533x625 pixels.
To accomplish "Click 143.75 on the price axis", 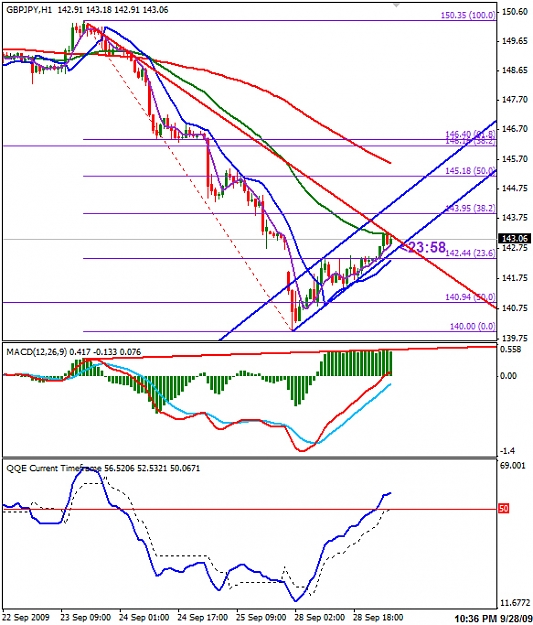I will tap(515, 218).
